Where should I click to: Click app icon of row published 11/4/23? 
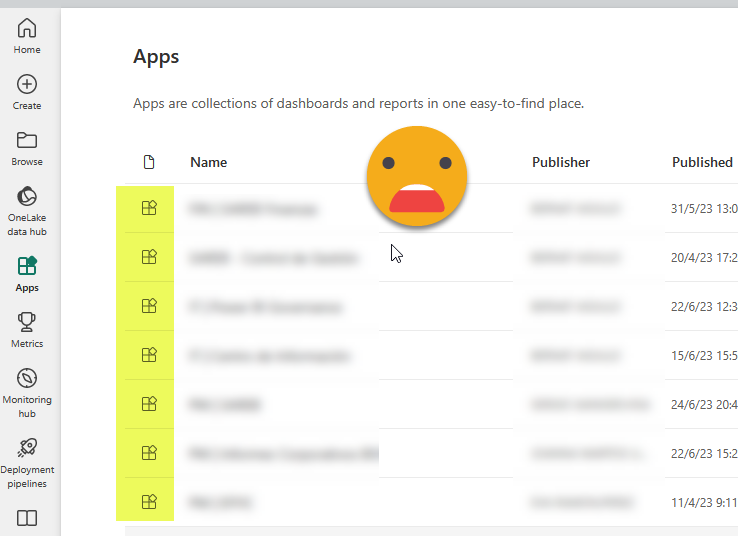pyautogui.click(x=149, y=502)
